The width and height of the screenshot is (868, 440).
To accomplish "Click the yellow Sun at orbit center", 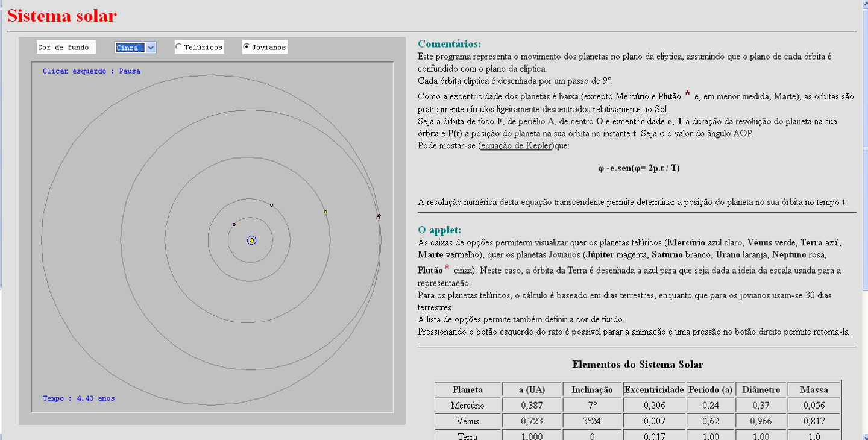I will (251, 240).
